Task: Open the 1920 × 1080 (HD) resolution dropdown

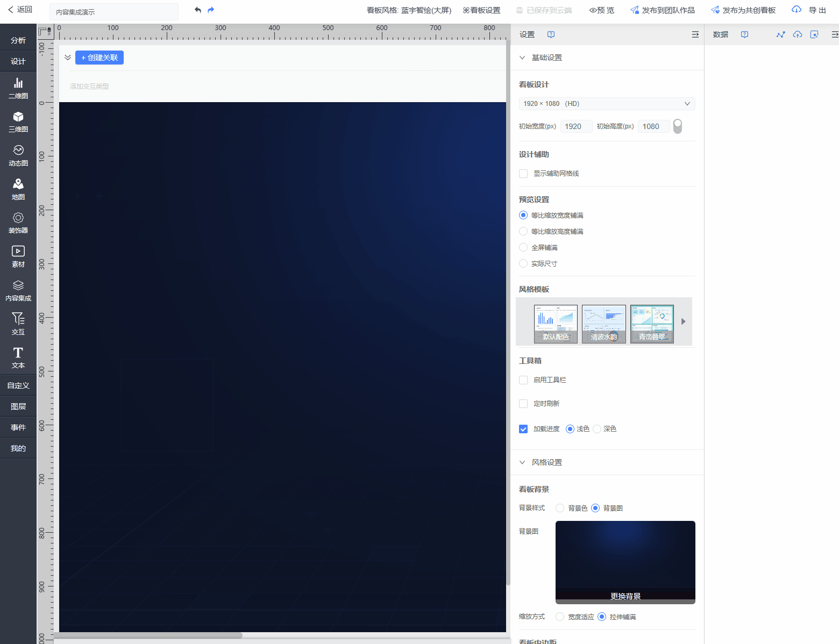Action: pos(607,104)
